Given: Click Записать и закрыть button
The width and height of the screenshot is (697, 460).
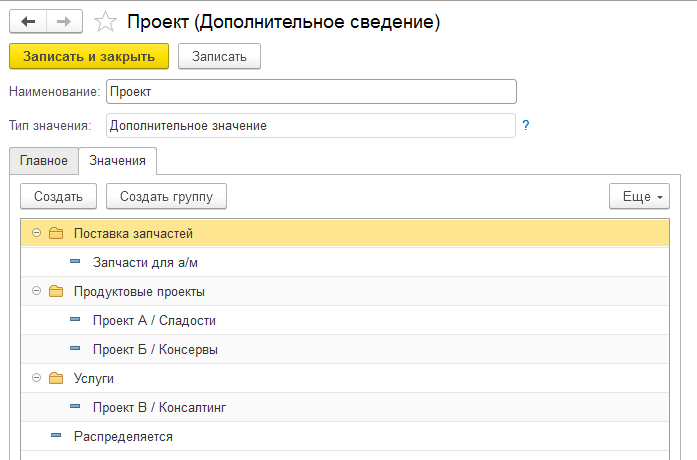Looking at the screenshot, I should [89, 56].
